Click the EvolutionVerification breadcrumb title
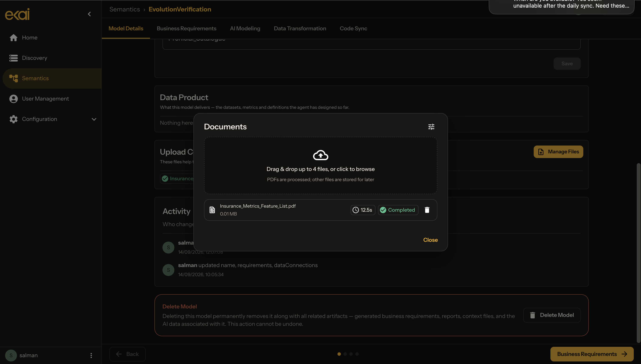641x364 pixels. click(180, 9)
